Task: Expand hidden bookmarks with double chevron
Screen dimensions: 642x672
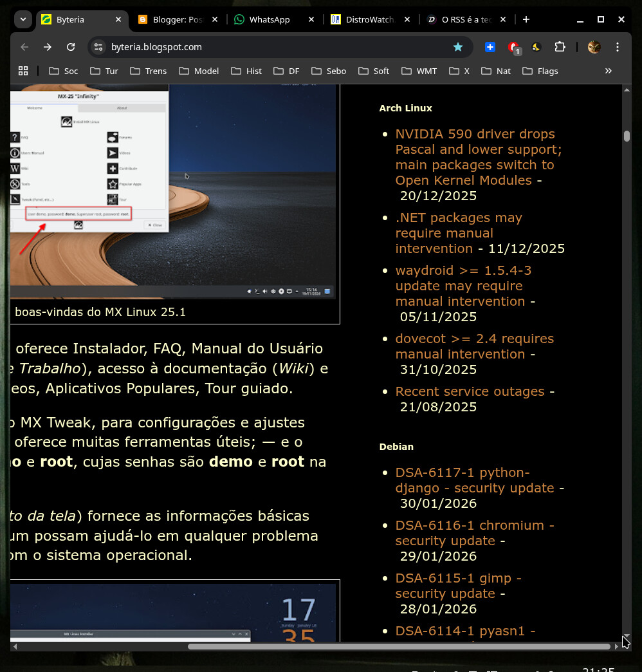Action: [x=609, y=71]
